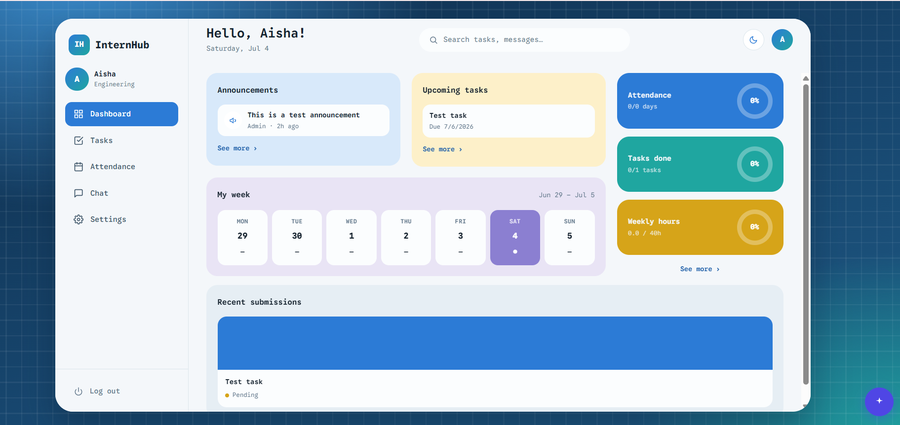Click the Settings gear icon in sidebar
This screenshot has height=425, width=900.
tap(79, 219)
